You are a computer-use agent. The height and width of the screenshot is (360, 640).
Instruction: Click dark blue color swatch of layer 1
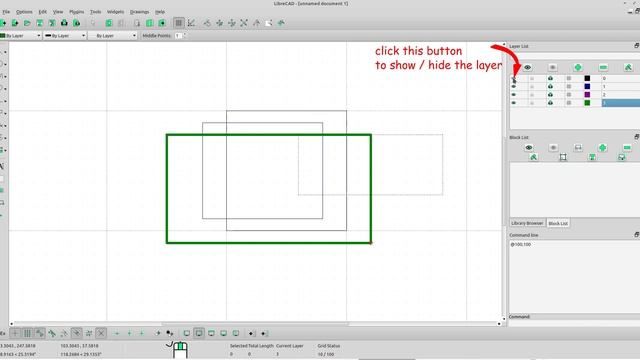click(587, 87)
